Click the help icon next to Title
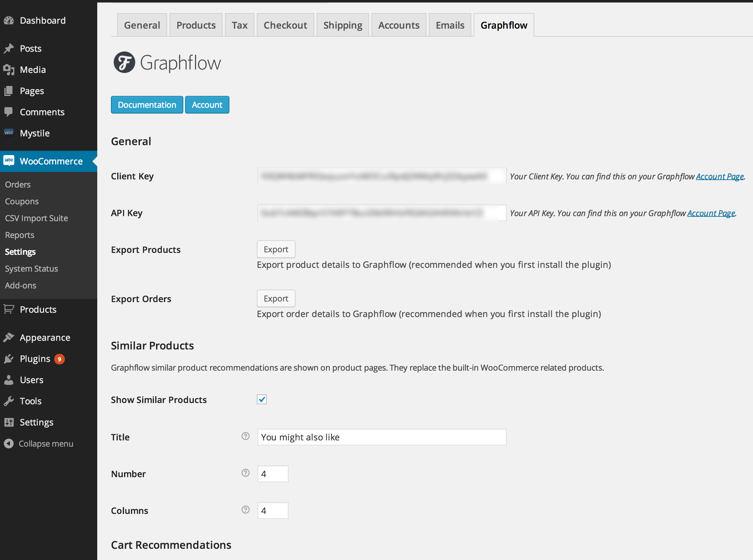This screenshot has width=753, height=560. (x=246, y=436)
